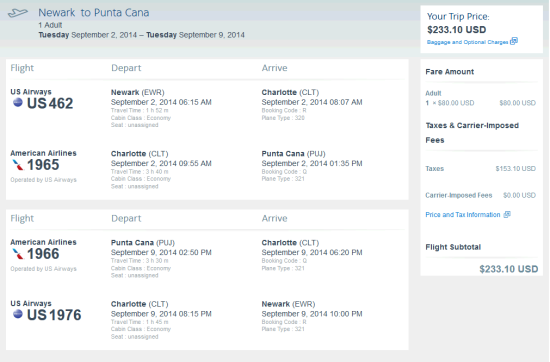Click flight number 1965 text

(x=43, y=165)
